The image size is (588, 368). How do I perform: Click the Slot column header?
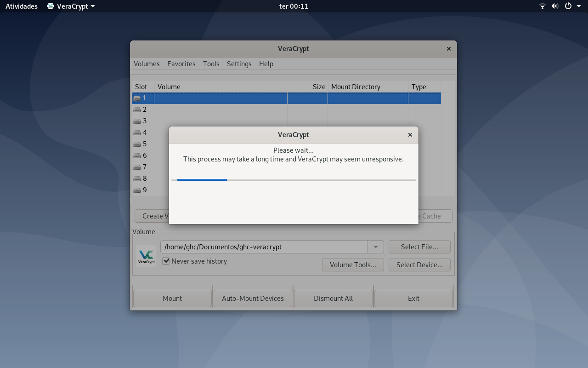coord(143,87)
